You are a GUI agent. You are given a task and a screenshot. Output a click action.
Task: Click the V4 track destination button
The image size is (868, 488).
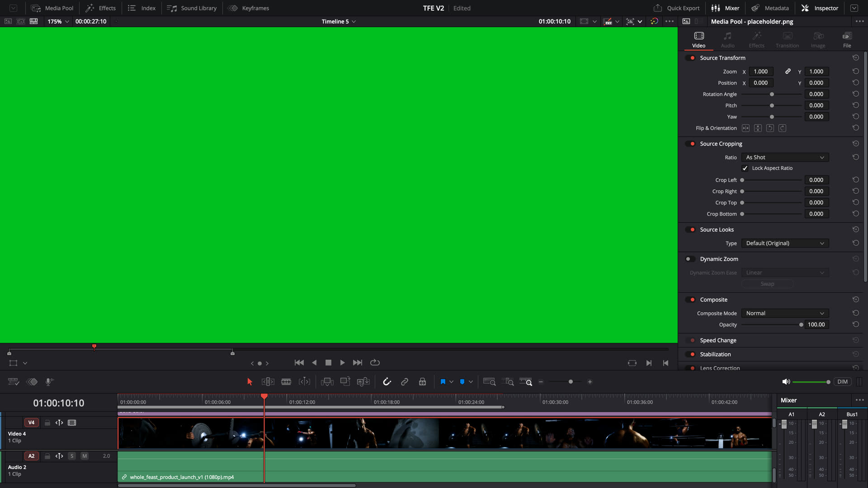coord(31,423)
